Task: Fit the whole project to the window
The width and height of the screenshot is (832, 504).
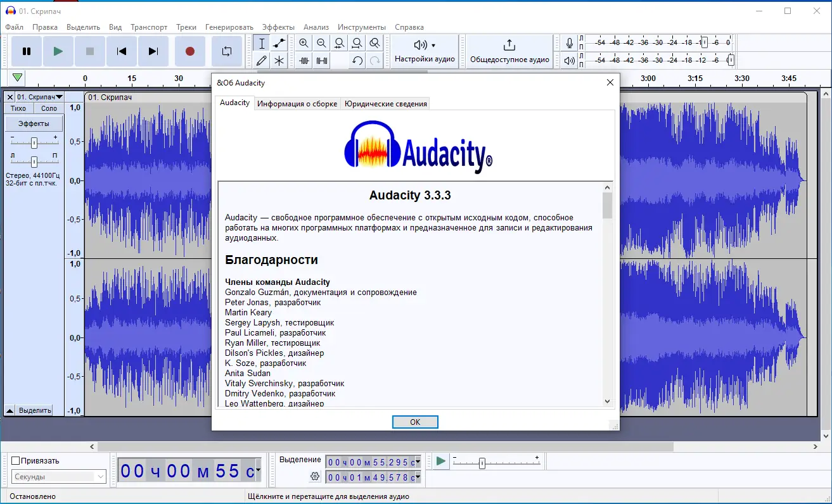Action: [x=357, y=43]
